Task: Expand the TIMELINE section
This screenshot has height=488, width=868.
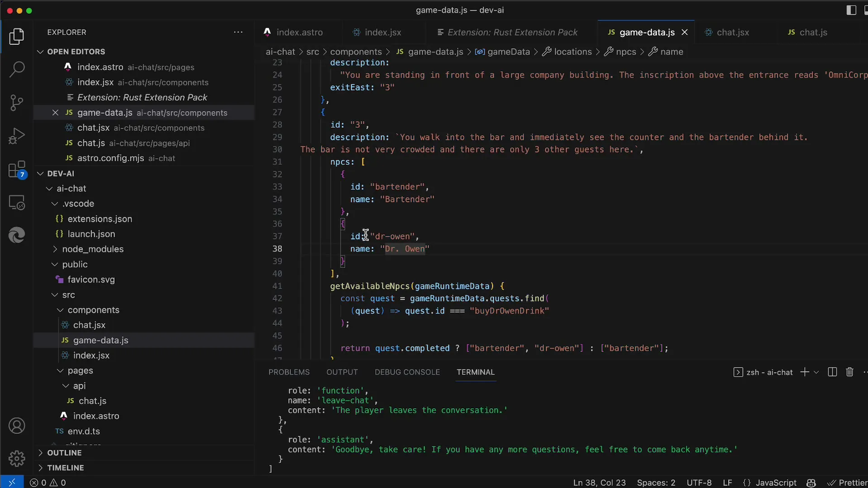Action: pos(143,468)
